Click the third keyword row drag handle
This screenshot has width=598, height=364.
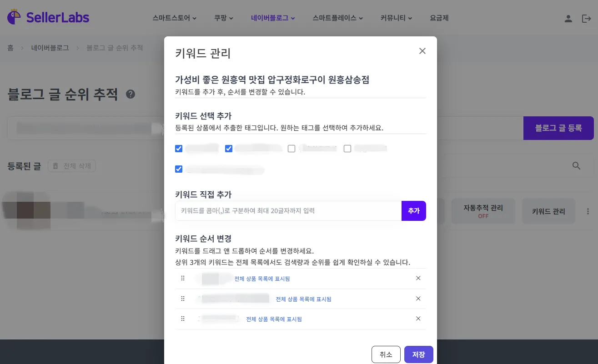(x=183, y=319)
